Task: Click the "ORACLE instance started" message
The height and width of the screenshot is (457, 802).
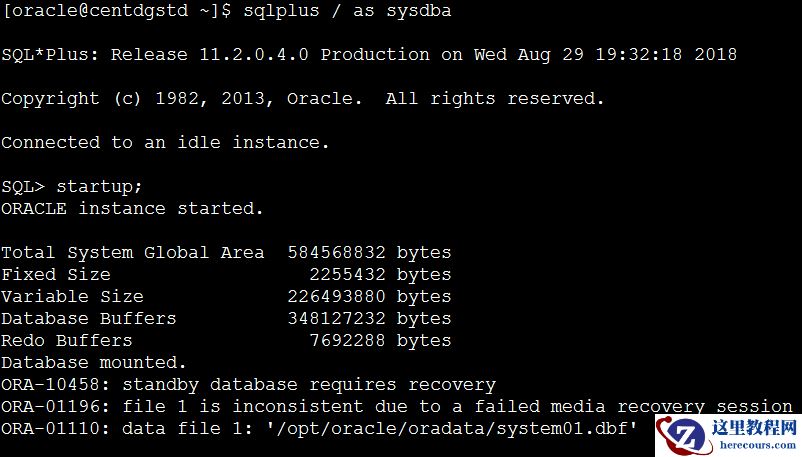Action: pyautogui.click(x=132, y=208)
